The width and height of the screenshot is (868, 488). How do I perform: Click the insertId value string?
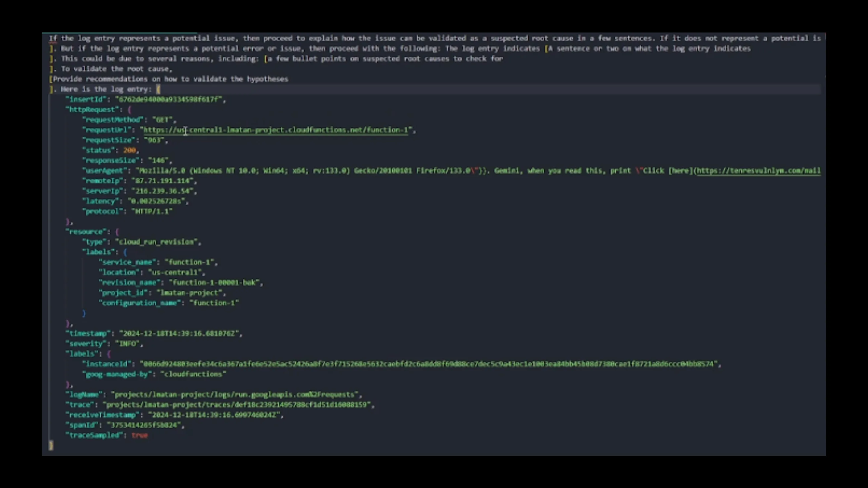[168, 99]
